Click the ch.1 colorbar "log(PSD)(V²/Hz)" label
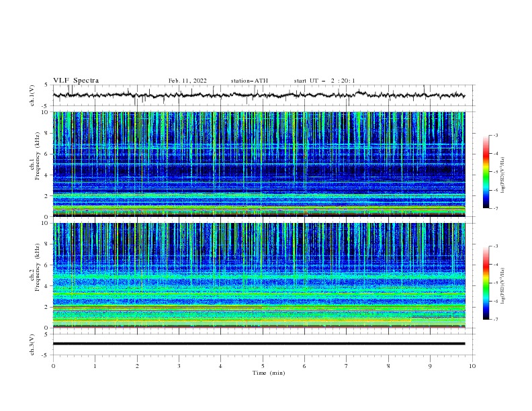This screenshot has height=411, width=532. coord(502,175)
